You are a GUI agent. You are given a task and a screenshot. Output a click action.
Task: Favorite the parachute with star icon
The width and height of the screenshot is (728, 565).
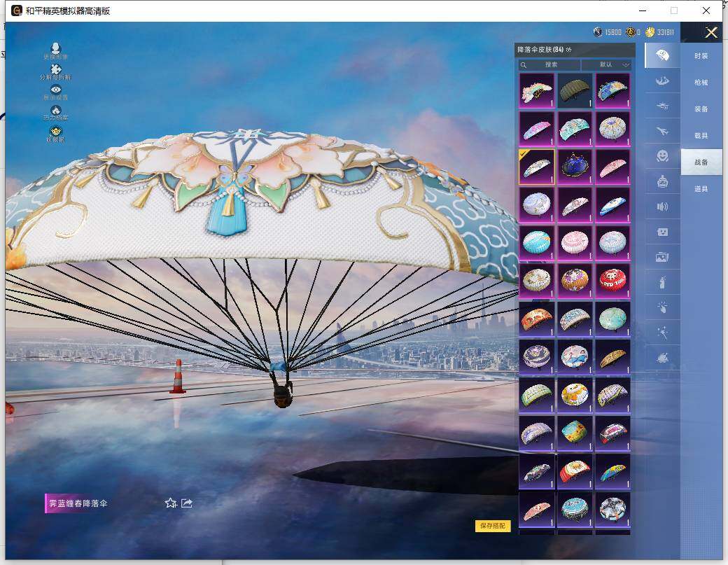point(170,503)
